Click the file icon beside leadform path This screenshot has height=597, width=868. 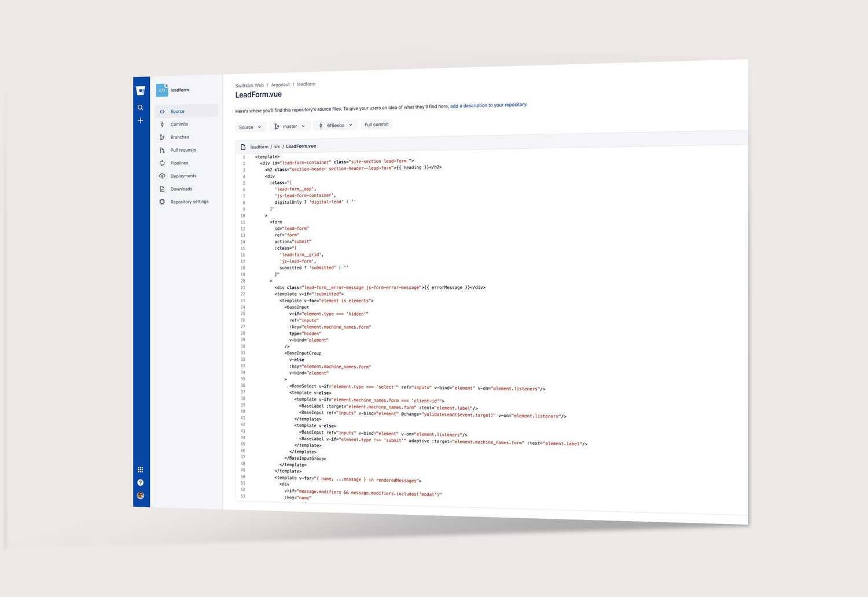pos(243,147)
